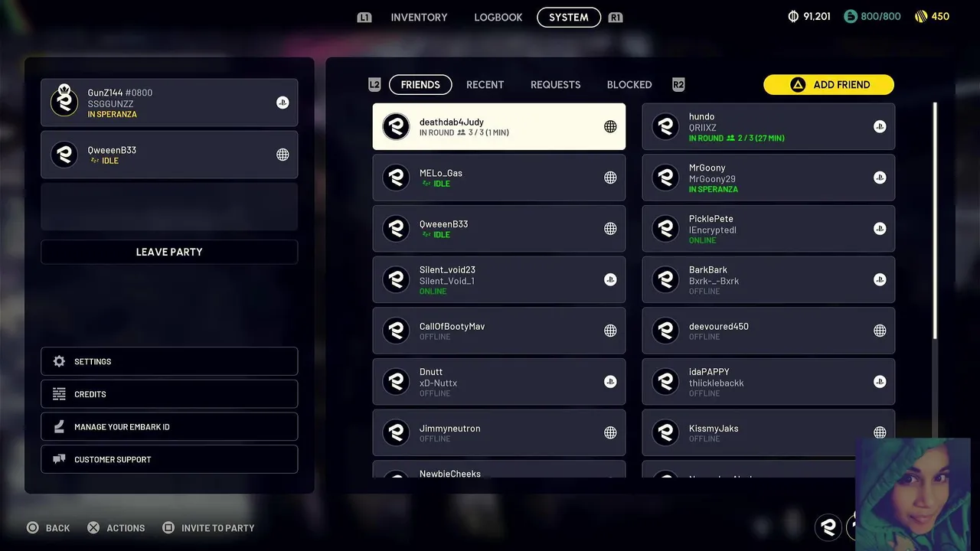
Task: Select the MELo_Gas friend entry
Action: pyautogui.click(x=499, y=178)
